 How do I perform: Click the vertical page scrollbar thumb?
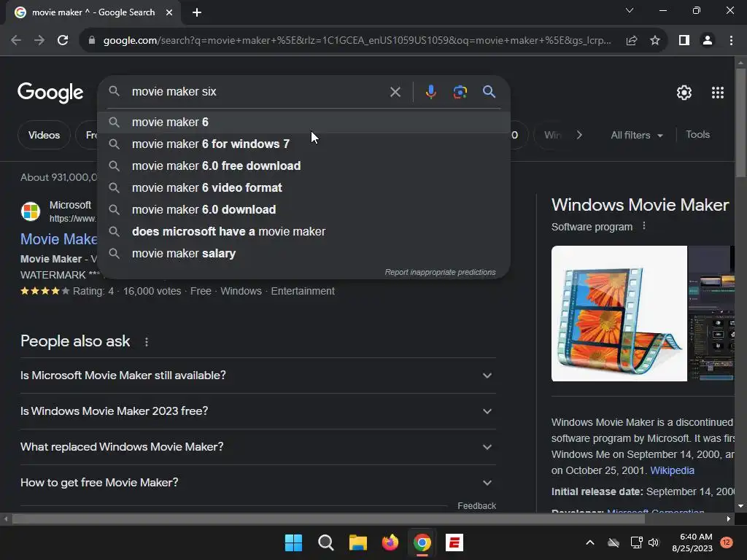(x=740, y=122)
